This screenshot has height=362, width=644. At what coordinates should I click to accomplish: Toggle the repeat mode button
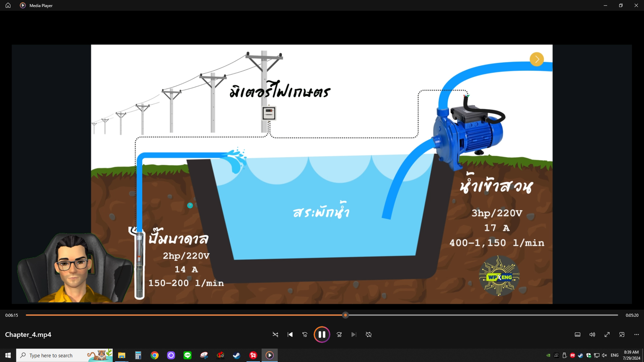pos(369,334)
